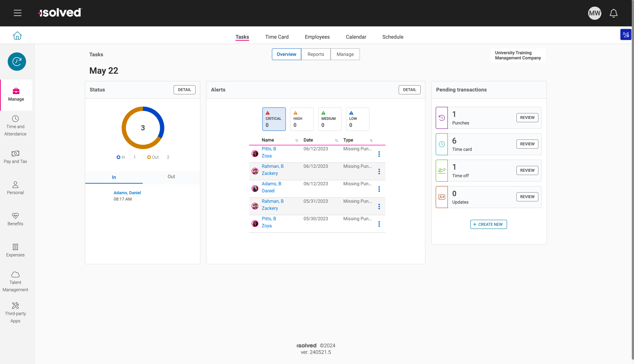Sort alerts by the Name column
The image size is (634, 364).
click(297, 140)
